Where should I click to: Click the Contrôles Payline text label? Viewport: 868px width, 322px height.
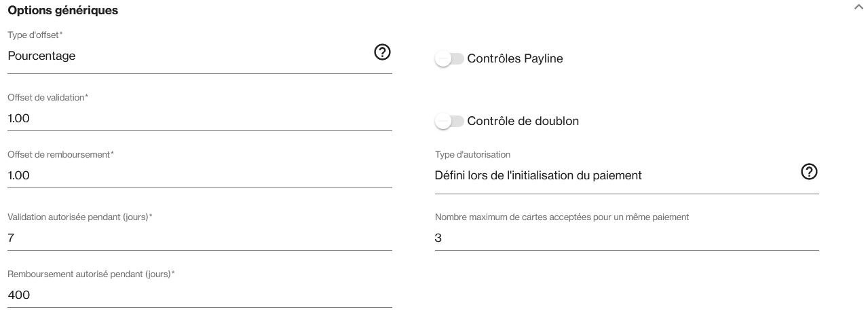coord(515,59)
